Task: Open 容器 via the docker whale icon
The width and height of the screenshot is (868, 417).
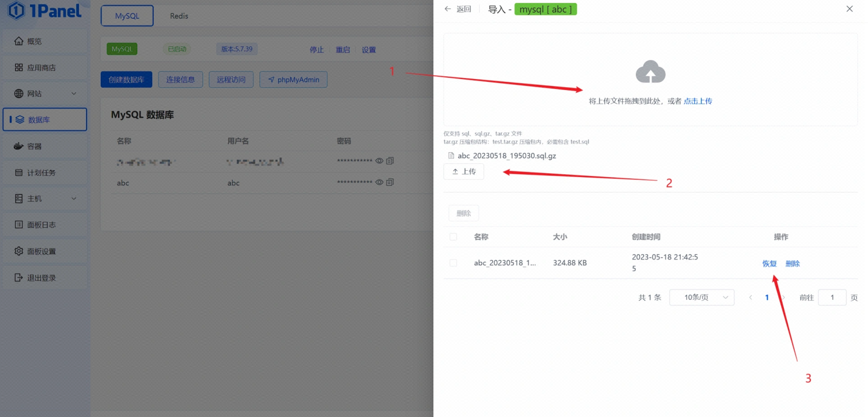Action: [18, 146]
